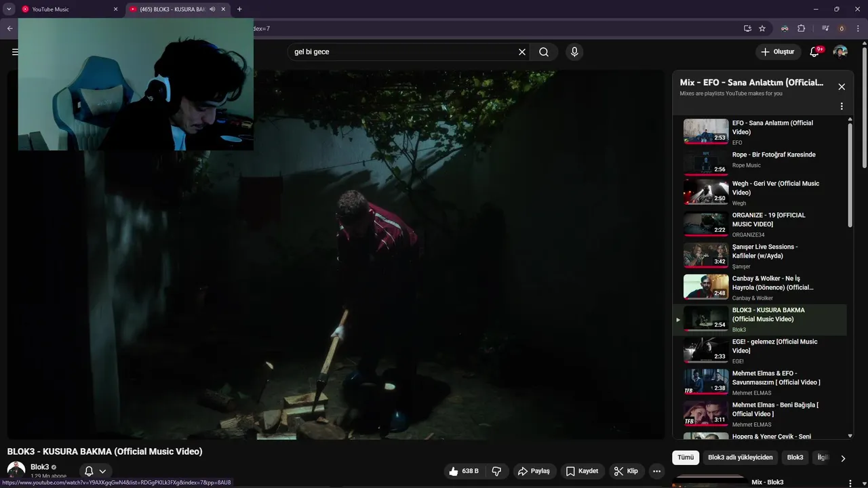Open the Blok3 channel avatar

pos(16,470)
